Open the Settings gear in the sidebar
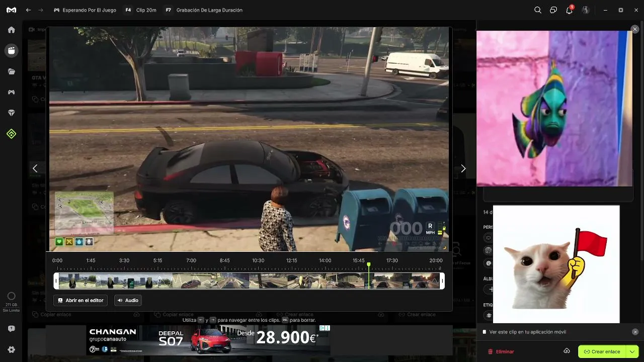Image resolution: width=644 pixels, height=362 pixels. [x=11, y=349]
